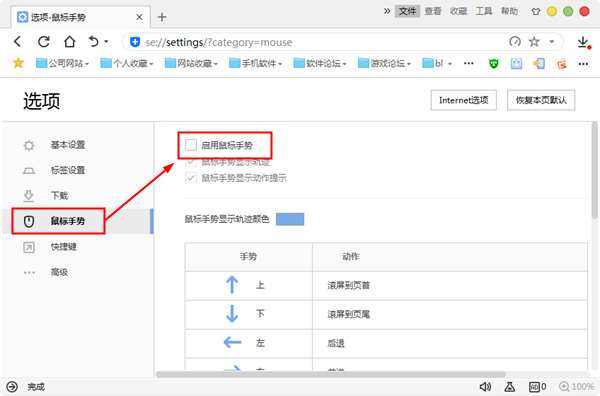Image resolution: width=600 pixels, height=396 pixels.
Task: Open the 查看 menu
Action: point(433,11)
